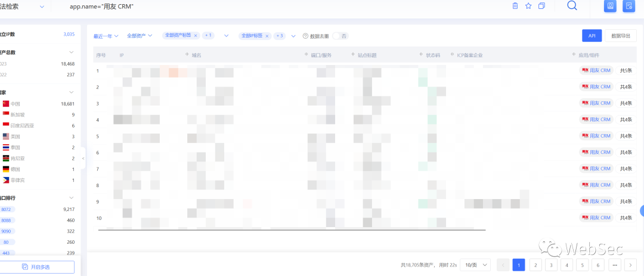Screen dimensions: 644x276
Task: Click the star icon to favorite this query
Action: coord(528,6)
